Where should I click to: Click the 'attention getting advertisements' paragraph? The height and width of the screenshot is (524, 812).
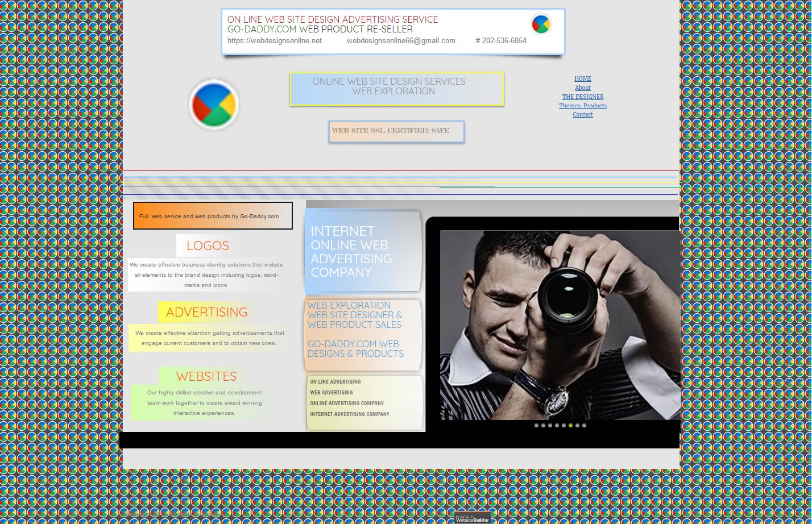click(x=209, y=338)
